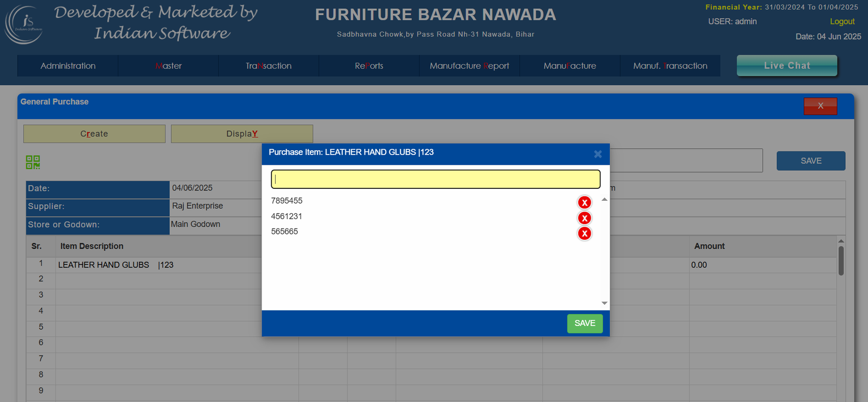The height and width of the screenshot is (402, 868).
Task: Open the Administration menu
Action: (x=68, y=66)
